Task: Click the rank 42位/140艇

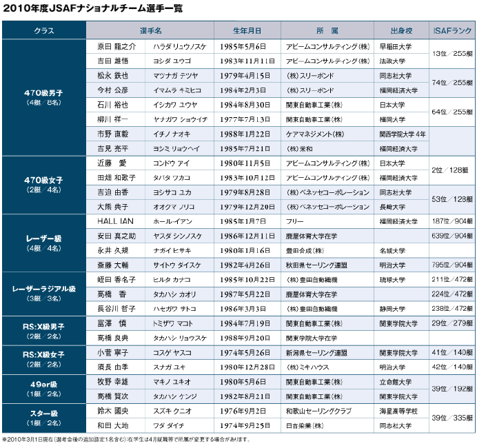Action: (452, 367)
